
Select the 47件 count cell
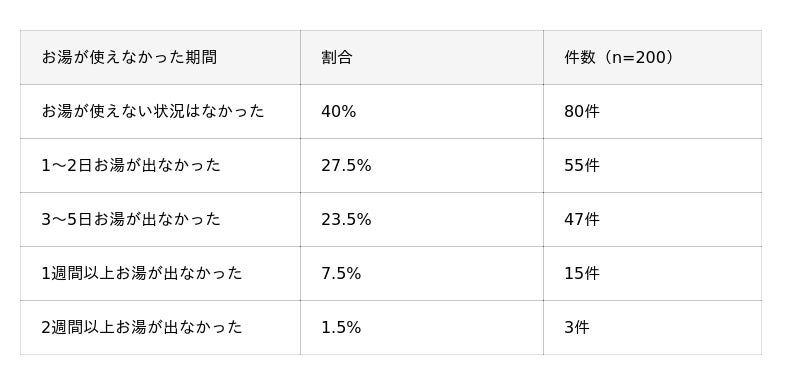point(653,219)
